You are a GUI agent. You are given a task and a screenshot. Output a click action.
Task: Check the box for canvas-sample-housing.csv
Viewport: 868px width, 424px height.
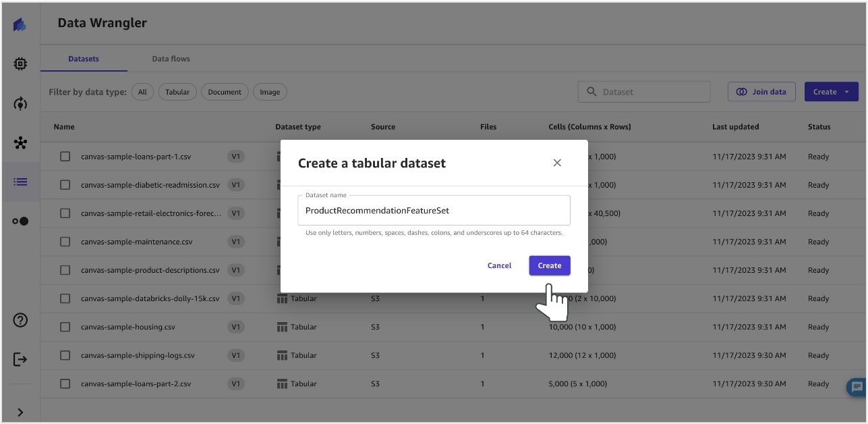click(65, 327)
